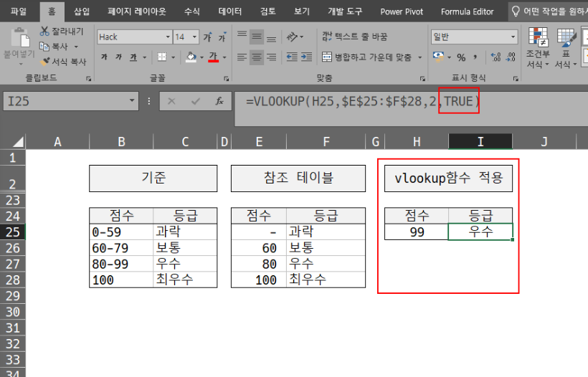Apply red font color
Image resolution: width=588 pixels, height=377 pixels.
(x=214, y=57)
